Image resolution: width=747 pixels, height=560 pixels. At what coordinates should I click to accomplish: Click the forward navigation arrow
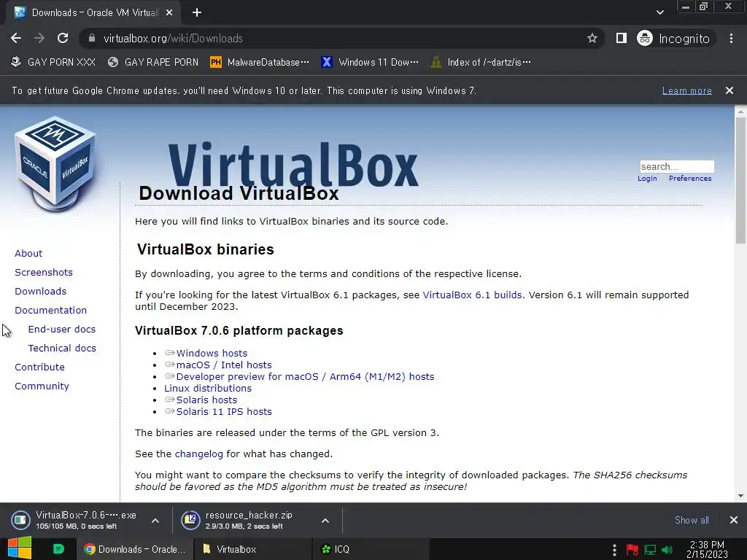39,38
